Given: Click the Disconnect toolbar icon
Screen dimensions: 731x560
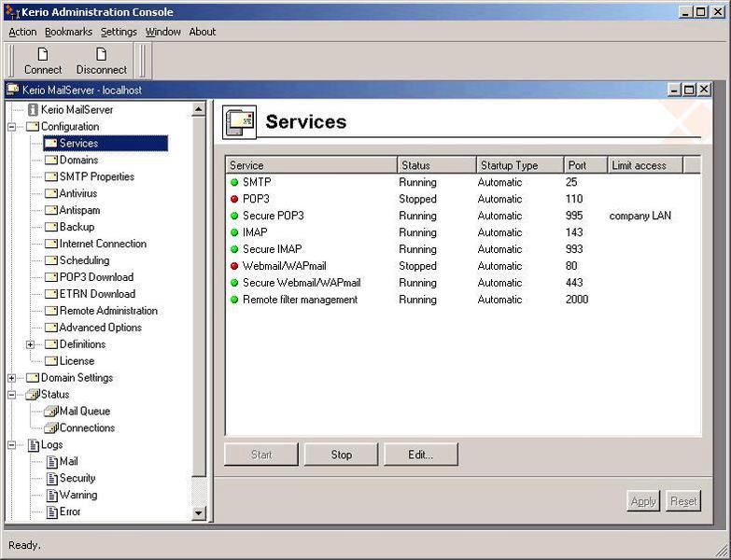Looking at the screenshot, I should tap(101, 54).
